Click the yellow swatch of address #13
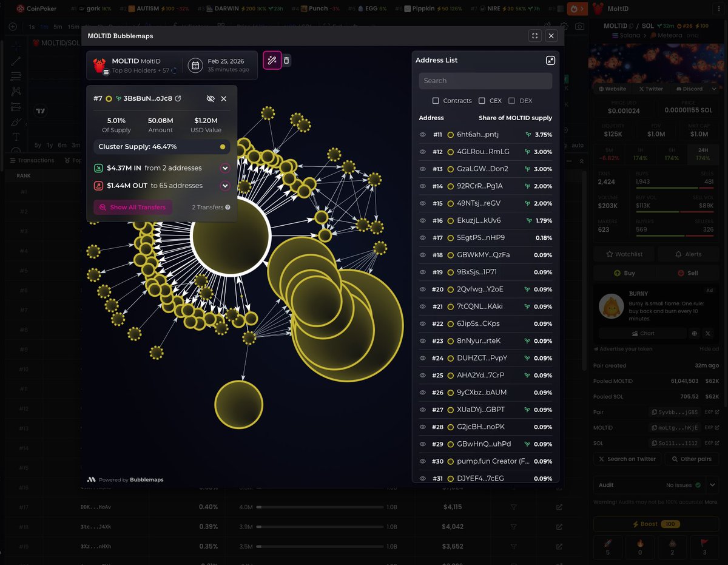The width and height of the screenshot is (728, 565). (451, 169)
